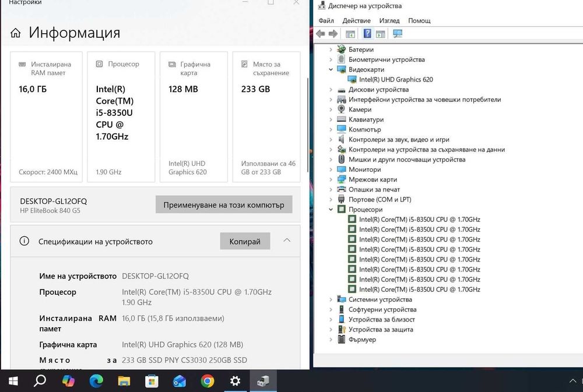This screenshot has height=392, width=583.
Task: Expand Камери tree node arrow
Action: coord(331,110)
